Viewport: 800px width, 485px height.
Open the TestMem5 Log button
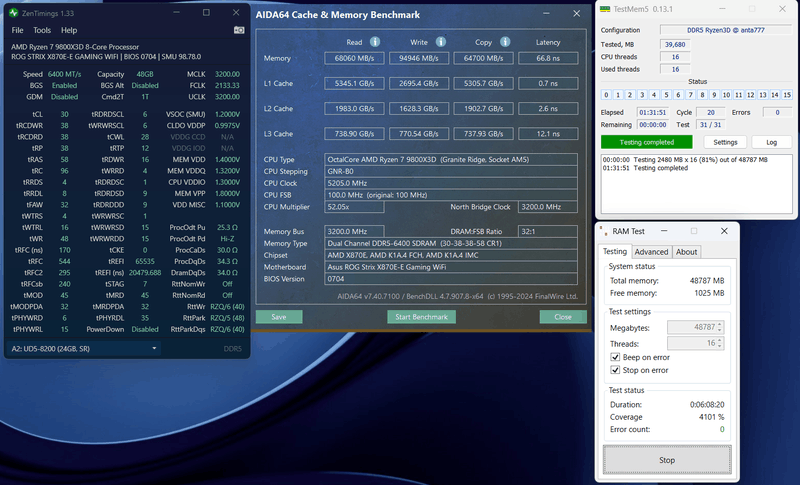pos(771,142)
